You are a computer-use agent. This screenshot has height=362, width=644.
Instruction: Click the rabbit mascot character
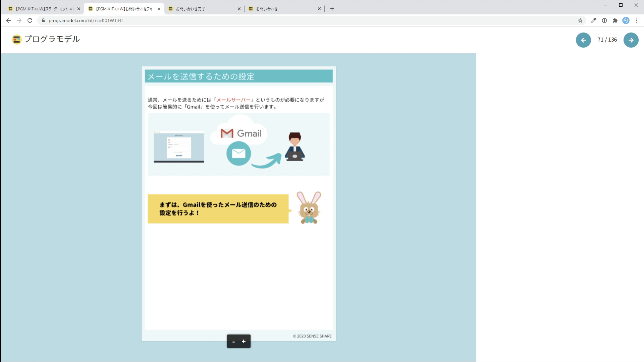(x=309, y=207)
